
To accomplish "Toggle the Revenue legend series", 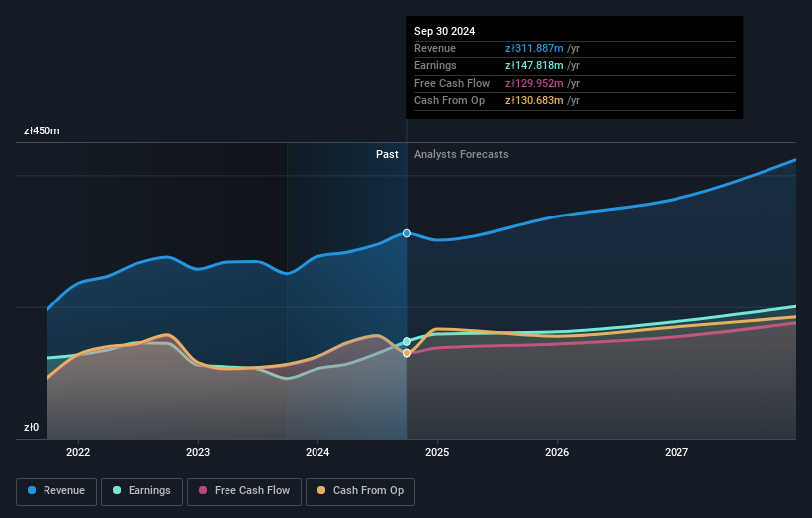I will [x=56, y=491].
